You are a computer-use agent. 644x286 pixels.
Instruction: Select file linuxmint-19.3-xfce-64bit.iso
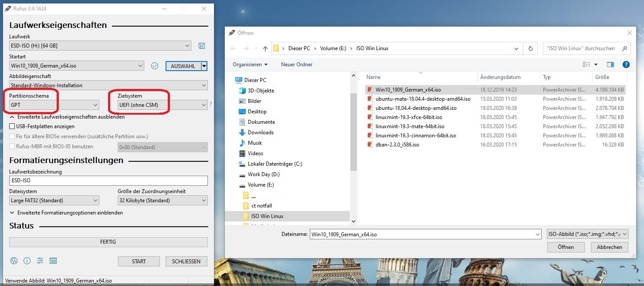tap(409, 117)
